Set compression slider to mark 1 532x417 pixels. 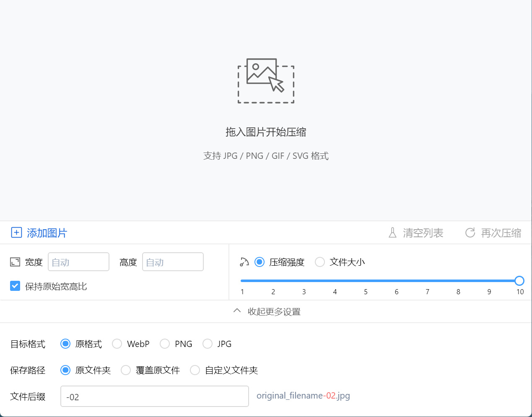[242, 281]
